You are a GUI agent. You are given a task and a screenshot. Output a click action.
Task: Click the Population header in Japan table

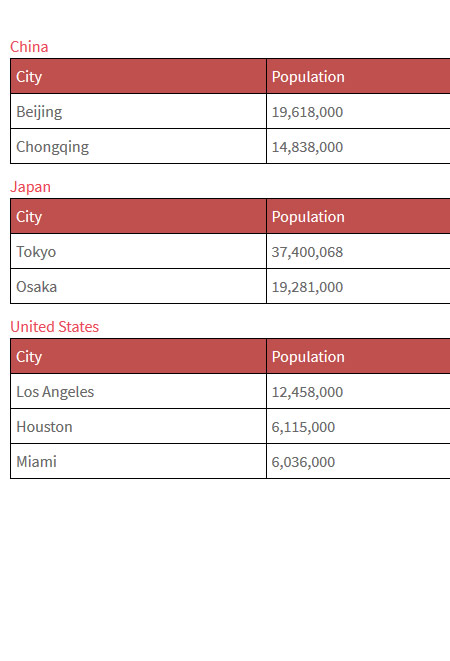pos(358,216)
